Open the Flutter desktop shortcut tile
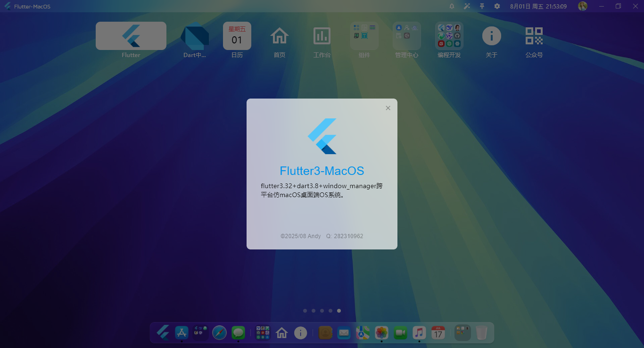Screen dimensions: 644x348 (131, 36)
